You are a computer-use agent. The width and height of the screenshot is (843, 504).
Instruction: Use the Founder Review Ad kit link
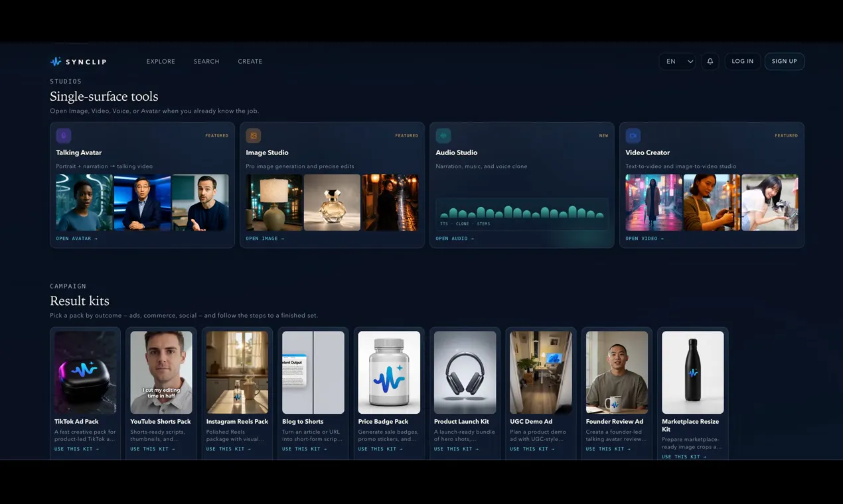(x=609, y=449)
